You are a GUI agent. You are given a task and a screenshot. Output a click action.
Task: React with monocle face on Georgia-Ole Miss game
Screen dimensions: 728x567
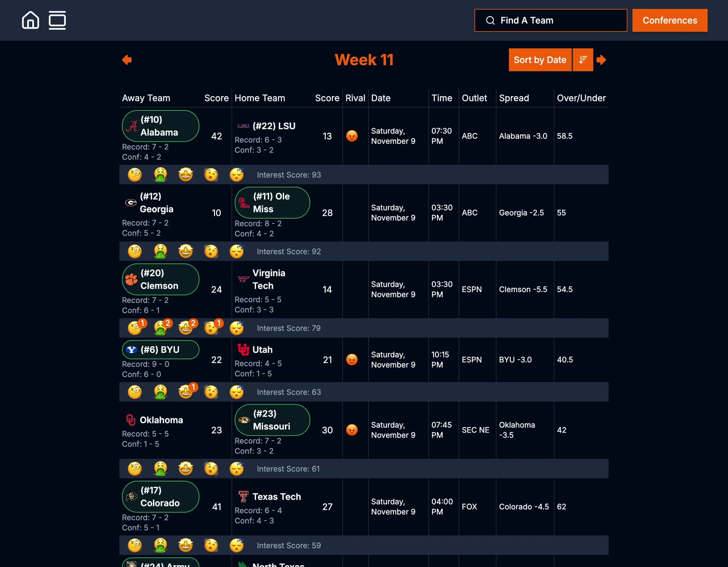pos(135,251)
